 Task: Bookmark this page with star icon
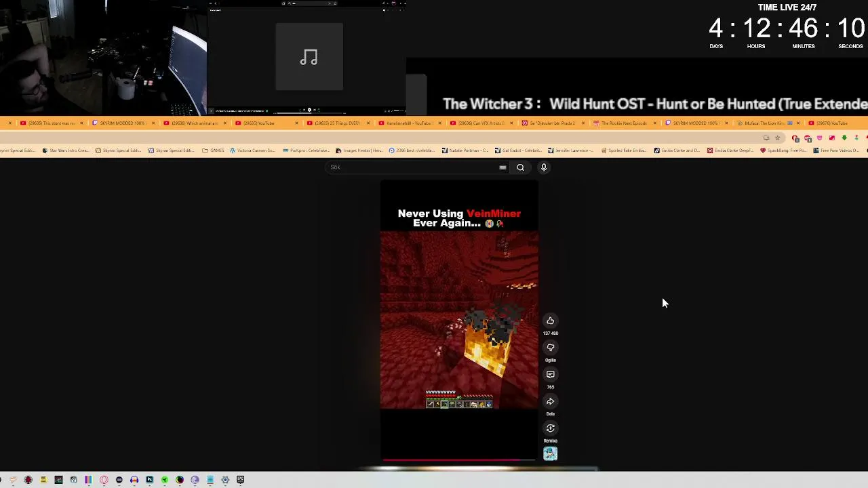778,138
